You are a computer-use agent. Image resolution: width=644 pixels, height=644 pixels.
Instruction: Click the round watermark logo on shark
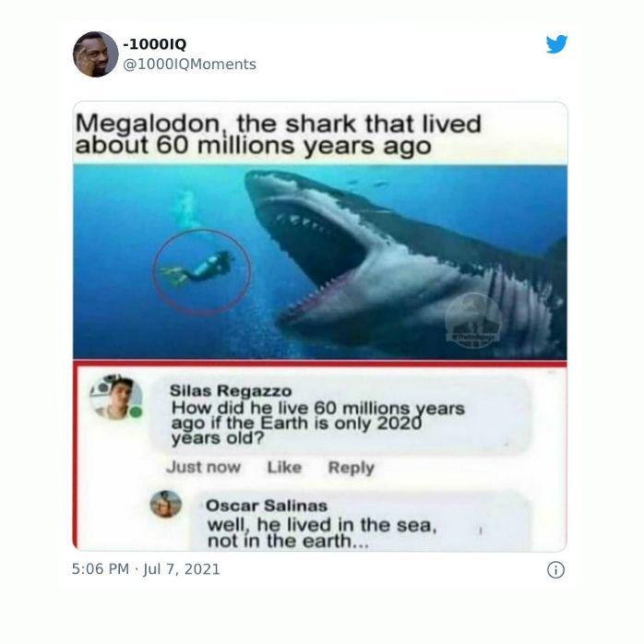473,320
